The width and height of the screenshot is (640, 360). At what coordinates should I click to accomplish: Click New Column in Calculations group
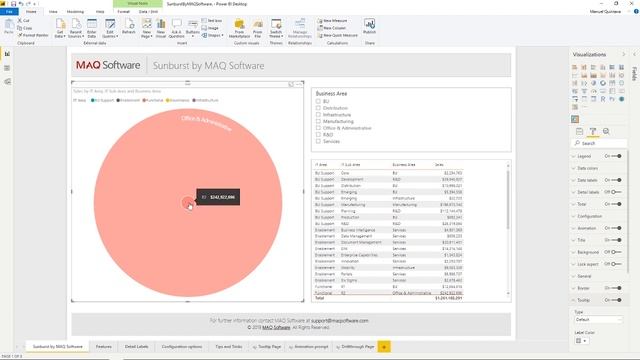(x=331, y=28)
